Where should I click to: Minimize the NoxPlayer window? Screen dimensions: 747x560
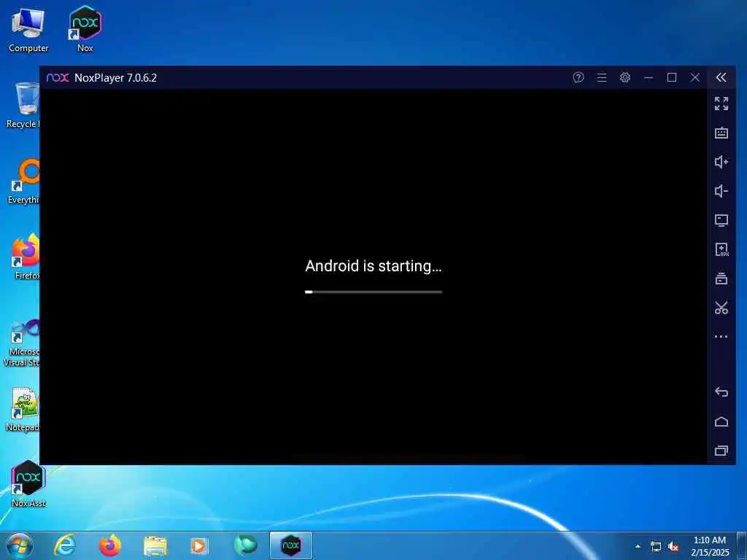[649, 77]
